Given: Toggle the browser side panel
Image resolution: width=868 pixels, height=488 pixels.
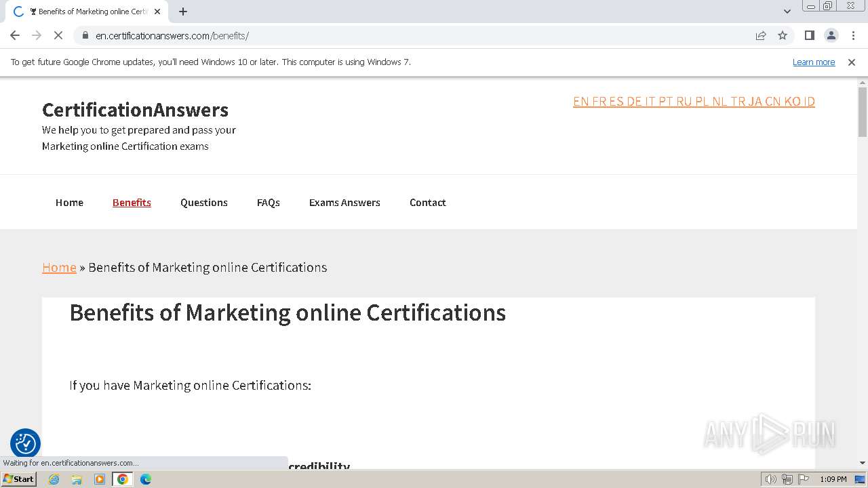Looking at the screenshot, I should (809, 35).
